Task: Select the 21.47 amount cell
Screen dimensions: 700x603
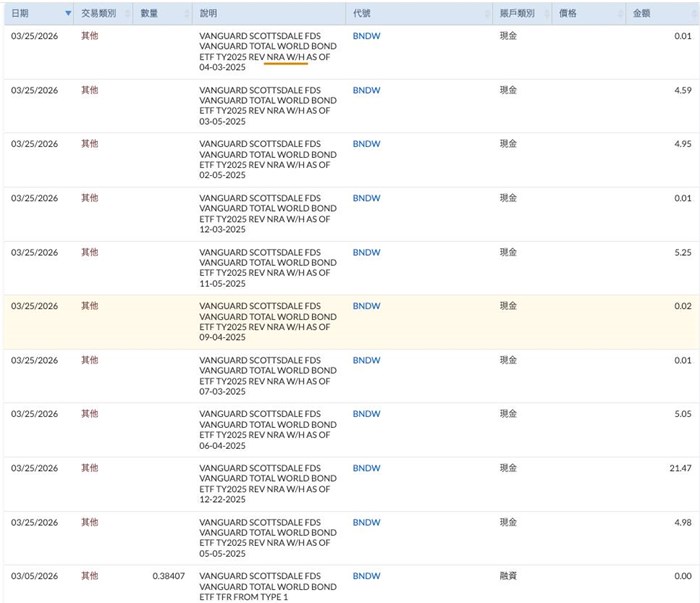Action: (679, 468)
